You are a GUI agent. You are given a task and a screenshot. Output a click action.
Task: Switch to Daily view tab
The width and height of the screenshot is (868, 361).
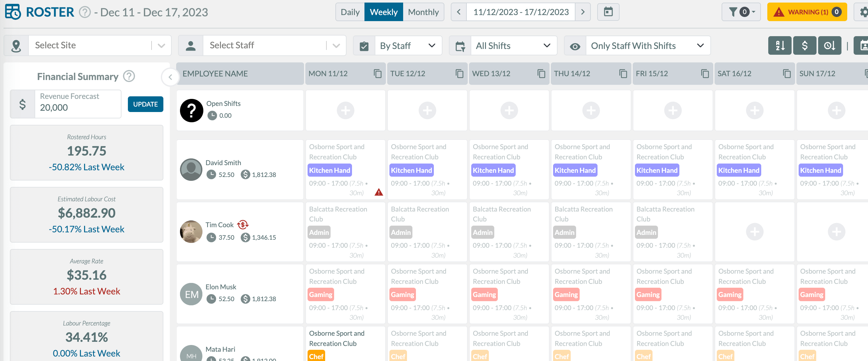pos(350,12)
